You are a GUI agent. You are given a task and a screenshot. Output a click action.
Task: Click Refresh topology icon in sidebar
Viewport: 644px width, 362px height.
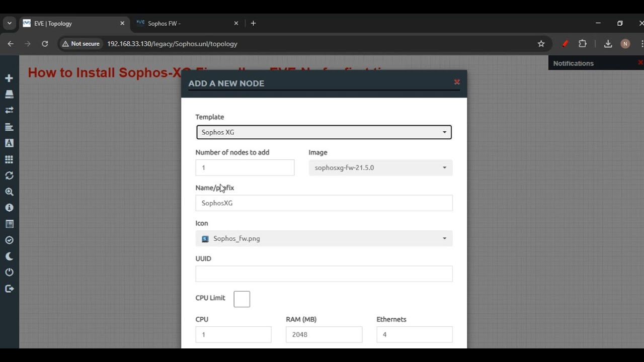click(x=9, y=175)
